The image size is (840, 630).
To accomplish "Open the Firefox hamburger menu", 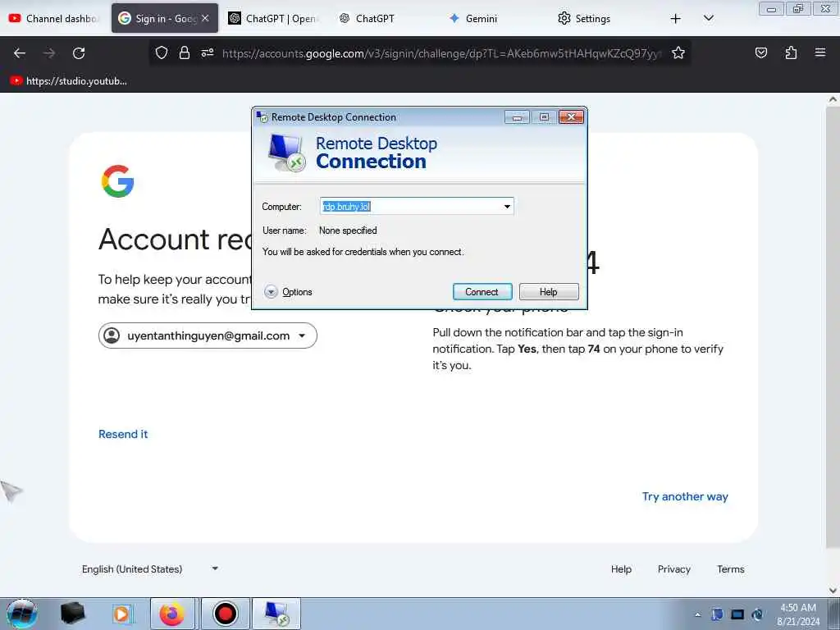I will point(820,52).
